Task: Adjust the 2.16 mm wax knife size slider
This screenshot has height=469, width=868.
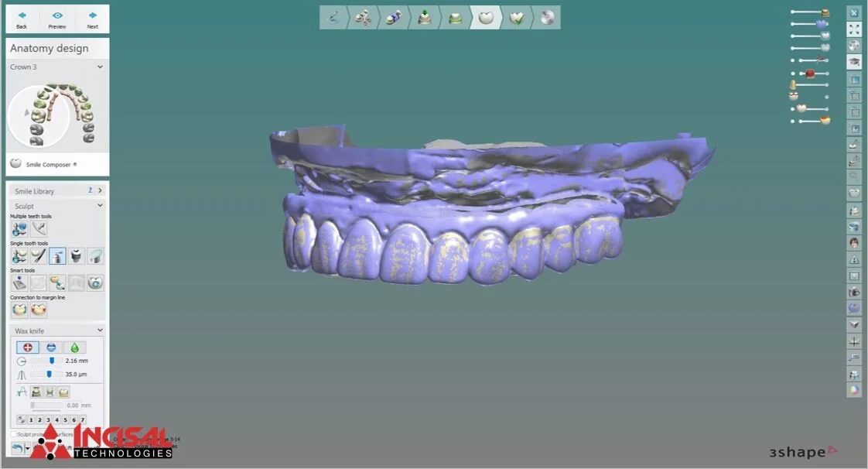Action: coord(52,361)
